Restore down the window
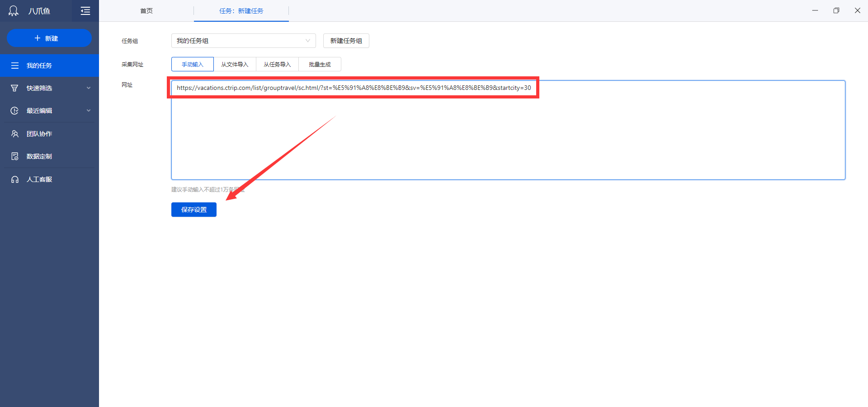 coord(836,10)
